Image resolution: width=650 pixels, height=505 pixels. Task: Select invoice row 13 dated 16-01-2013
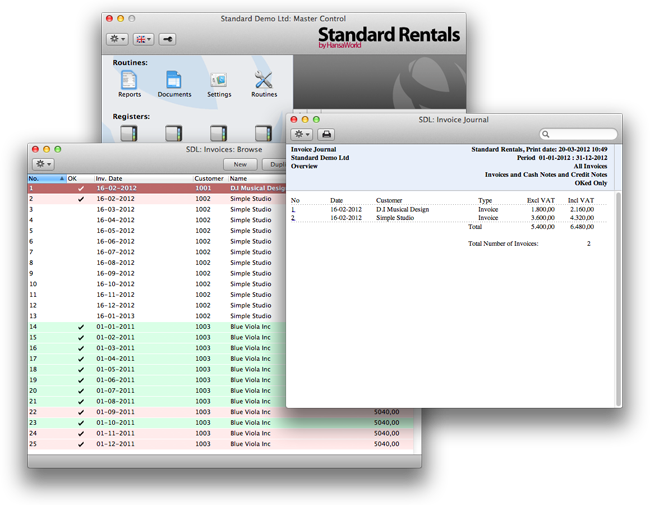click(157, 316)
